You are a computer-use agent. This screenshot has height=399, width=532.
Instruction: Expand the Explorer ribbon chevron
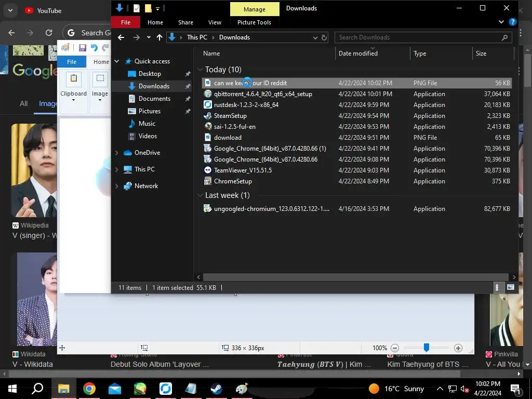501,22
